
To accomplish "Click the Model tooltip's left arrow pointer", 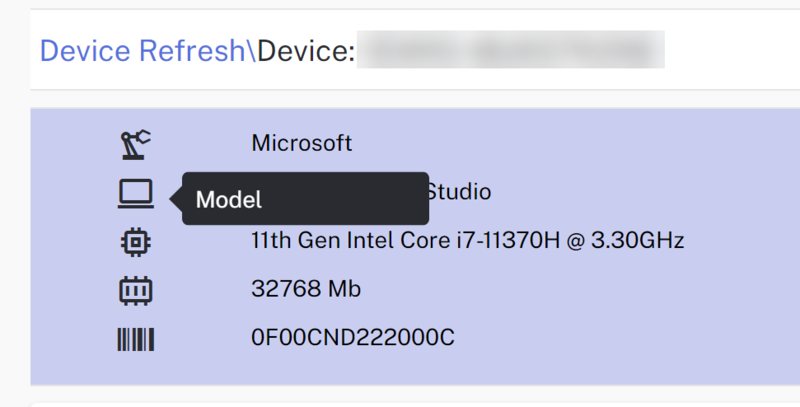I will [178, 199].
